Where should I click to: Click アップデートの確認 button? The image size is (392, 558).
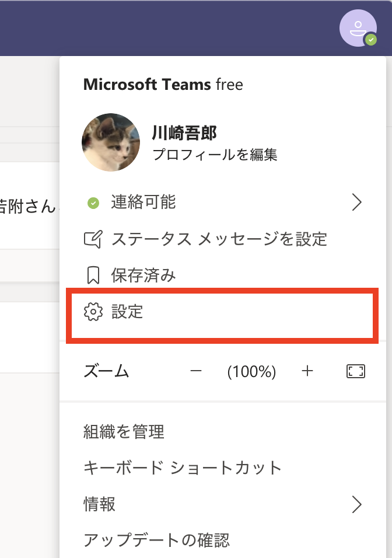coord(156,539)
